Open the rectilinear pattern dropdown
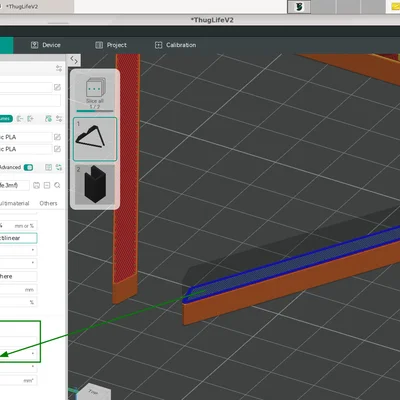This screenshot has width=400, height=400. click(18, 238)
